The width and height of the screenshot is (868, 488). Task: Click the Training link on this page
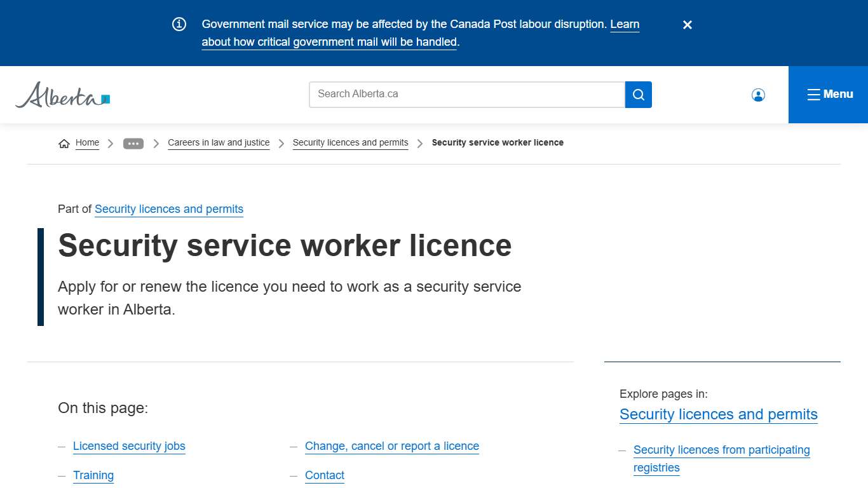(x=93, y=475)
